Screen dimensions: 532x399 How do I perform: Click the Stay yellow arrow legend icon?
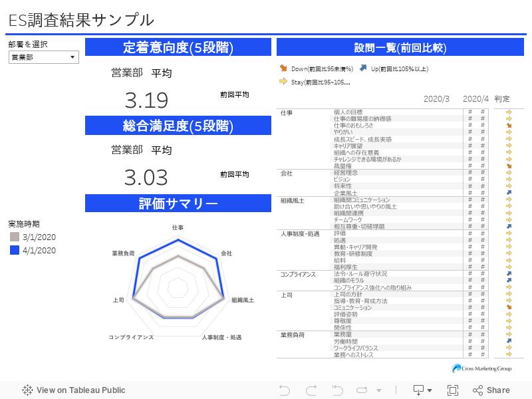coord(283,82)
